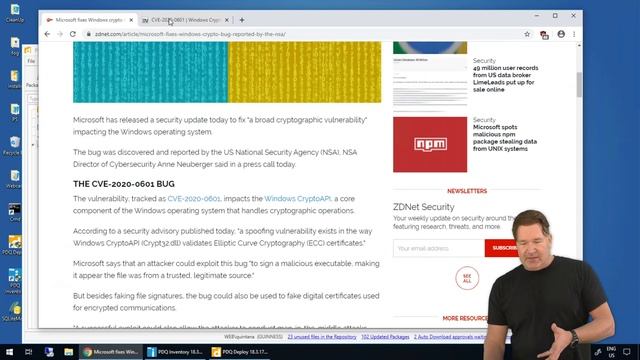Viewport: 640px width, 360px height.
Task: Open the SQLite desktop shortcut
Action: (x=14, y=312)
